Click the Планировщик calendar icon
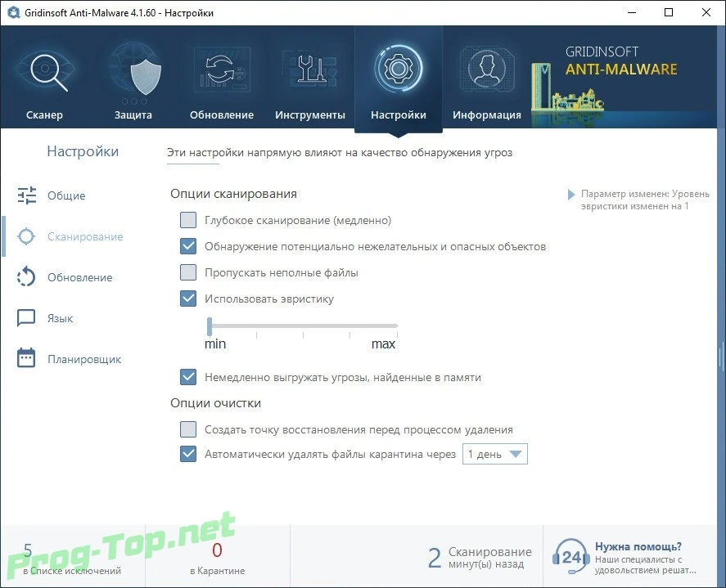Screen dimensions: 726x588 point(26,358)
